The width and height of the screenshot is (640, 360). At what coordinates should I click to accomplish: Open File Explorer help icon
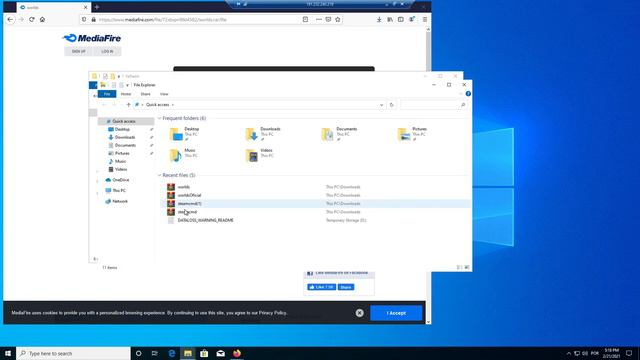click(x=468, y=94)
